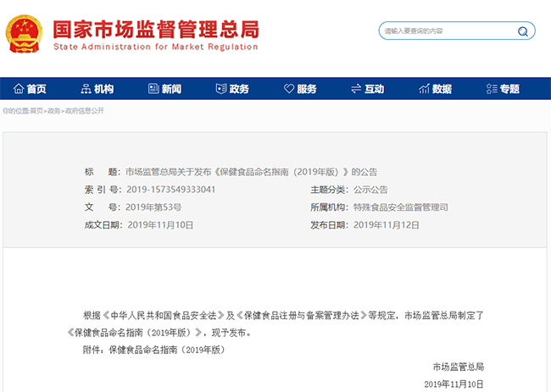This screenshot has width=551, height=392.
Task: Click the newspaper icon beside 新闻
Action: (153, 89)
